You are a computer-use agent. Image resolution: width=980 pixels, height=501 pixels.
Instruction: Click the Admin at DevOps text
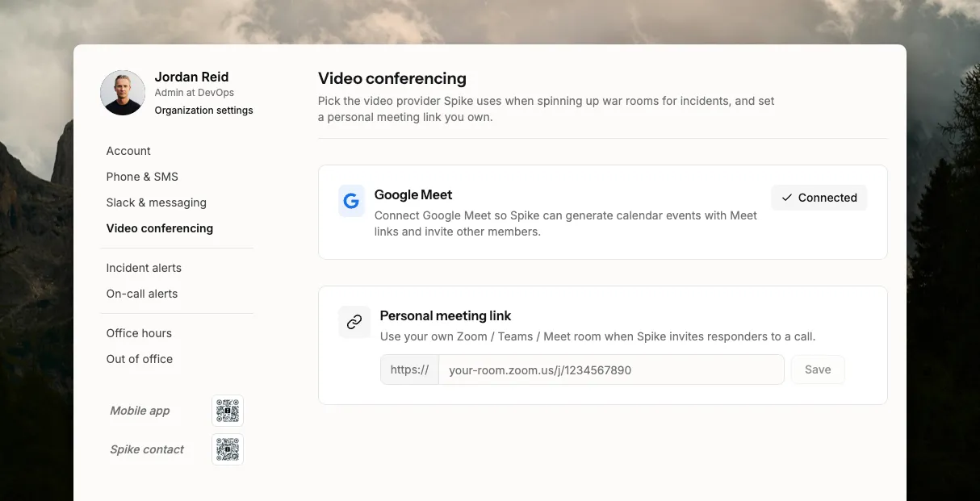[195, 94]
